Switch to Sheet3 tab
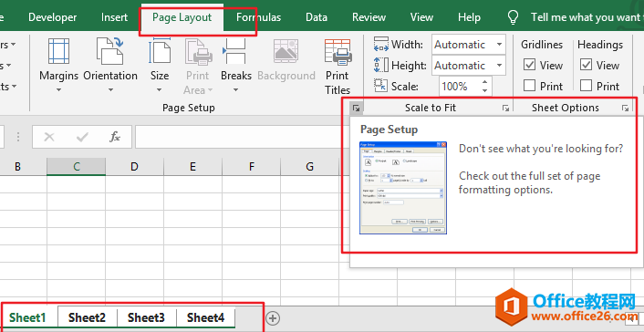 pyautogui.click(x=146, y=317)
